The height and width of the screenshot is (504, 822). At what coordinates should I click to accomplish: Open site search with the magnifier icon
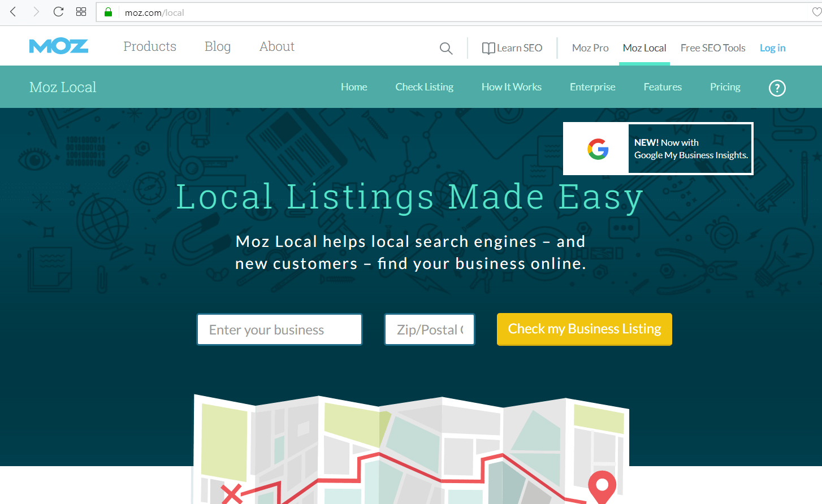tap(446, 49)
